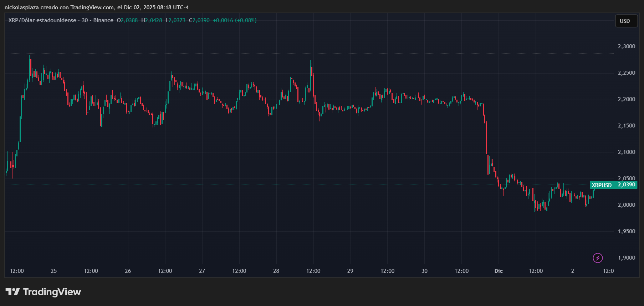Click the current price 2,0390 axis label
This screenshot has width=644, height=306.
[626, 185]
